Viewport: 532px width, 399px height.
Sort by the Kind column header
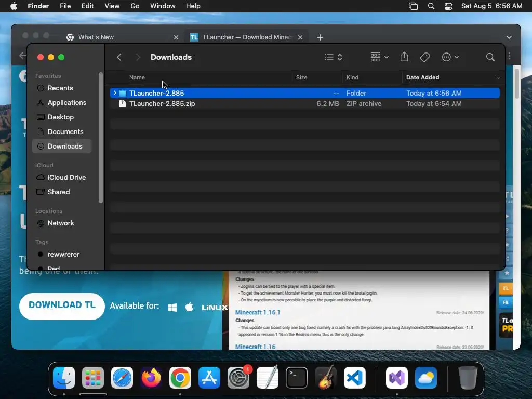click(x=352, y=77)
